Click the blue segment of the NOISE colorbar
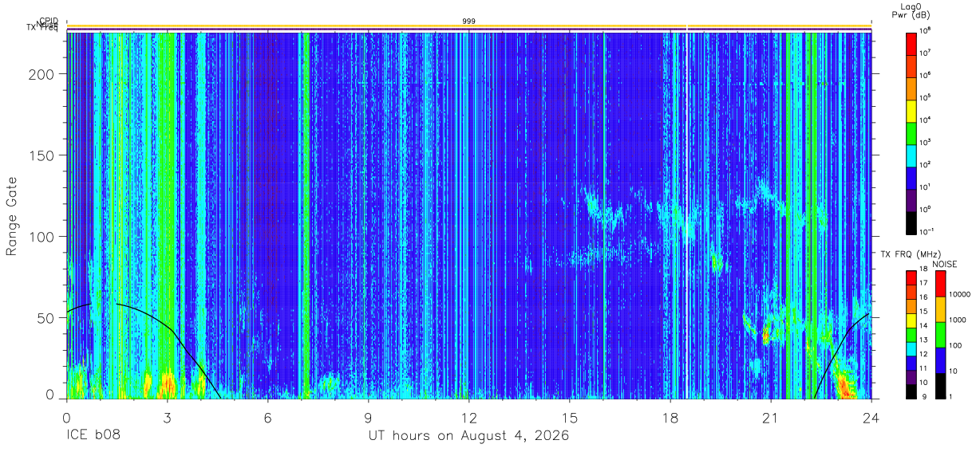Viewport: 980px width, 452px height. click(x=940, y=360)
